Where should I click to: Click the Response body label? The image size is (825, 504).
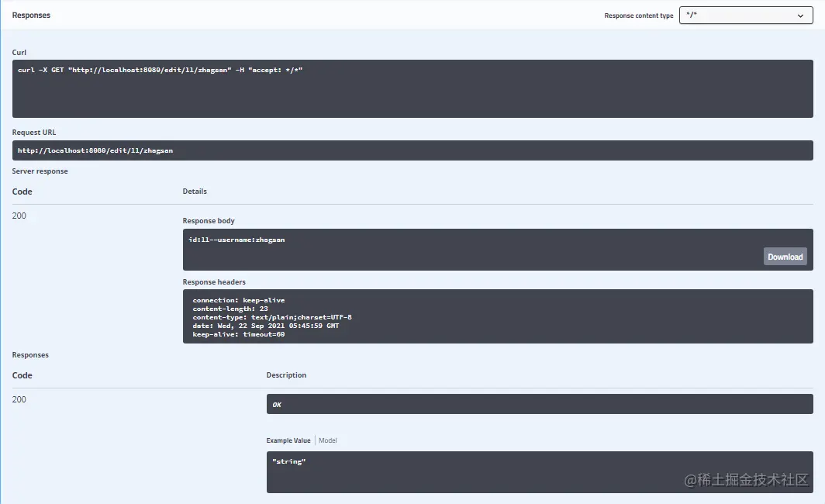209,220
